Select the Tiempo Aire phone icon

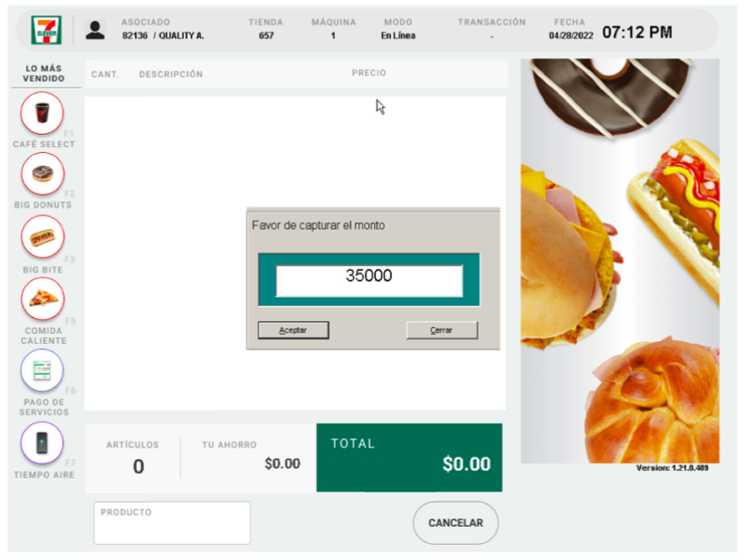(x=42, y=443)
